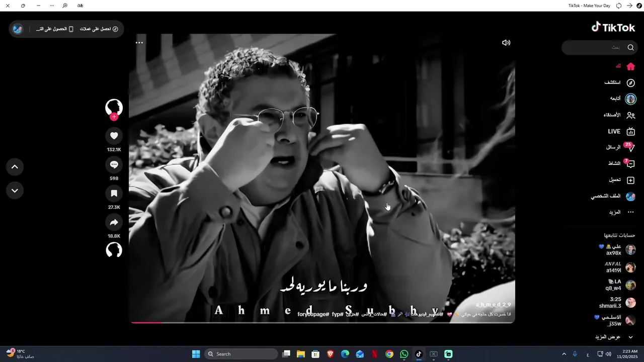Expand المزيد more menu in sidebar
This screenshot has width=644, height=362.
(x=621, y=212)
